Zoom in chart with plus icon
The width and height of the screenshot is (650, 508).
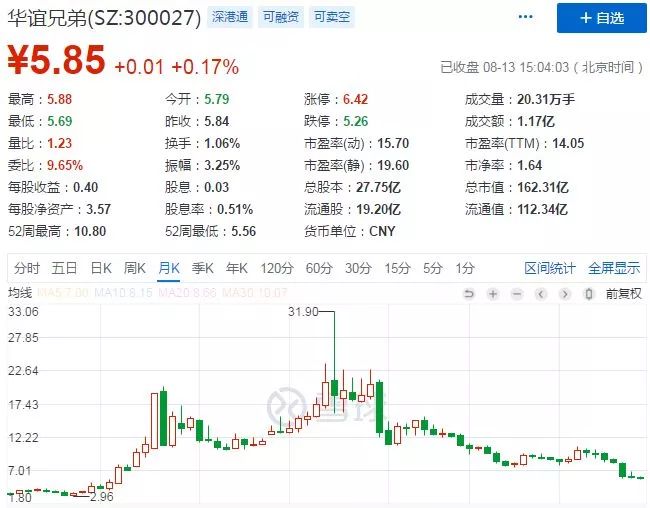493,294
